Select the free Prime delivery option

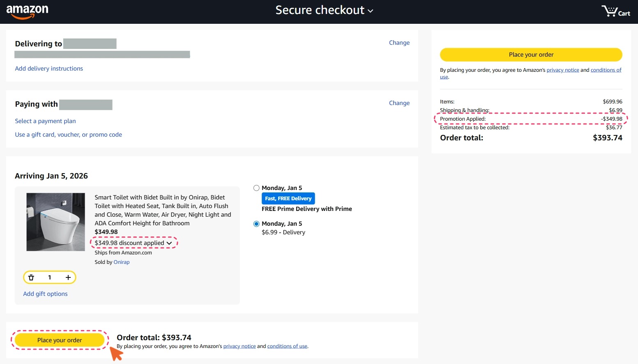pos(256,188)
